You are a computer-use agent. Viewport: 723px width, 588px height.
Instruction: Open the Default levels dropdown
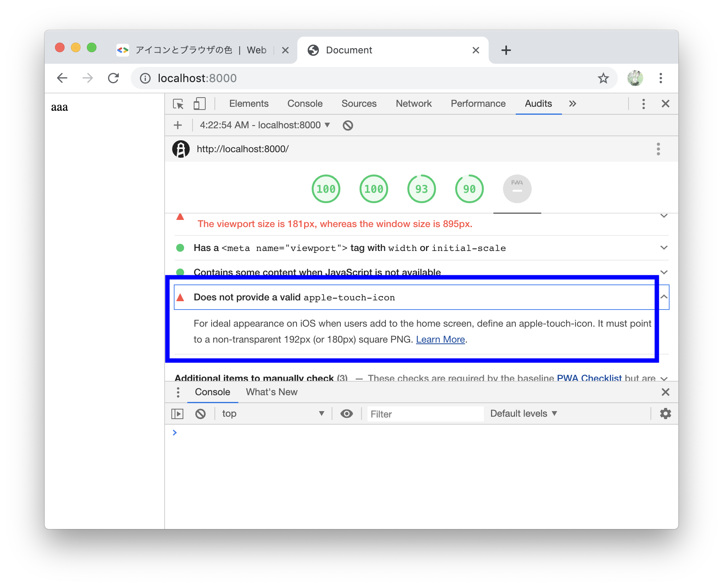coord(523,414)
